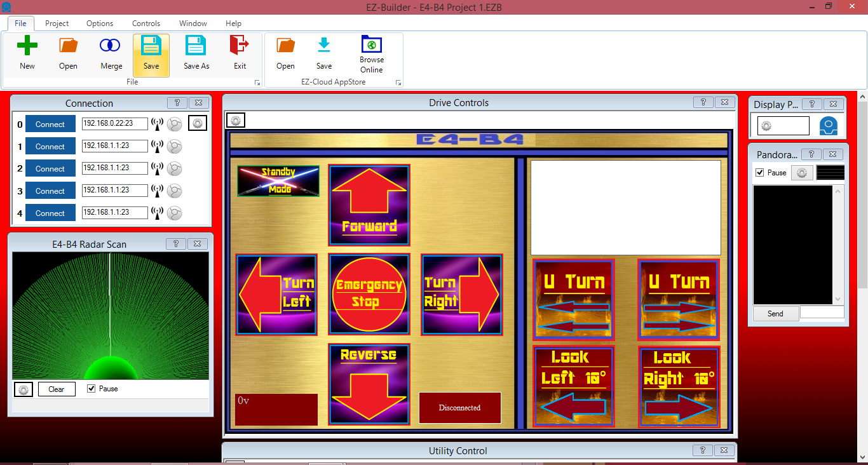The width and height of the screenshot is (868, 465).
Task: Click the Save As icon
Action: (x=195, y=50)
